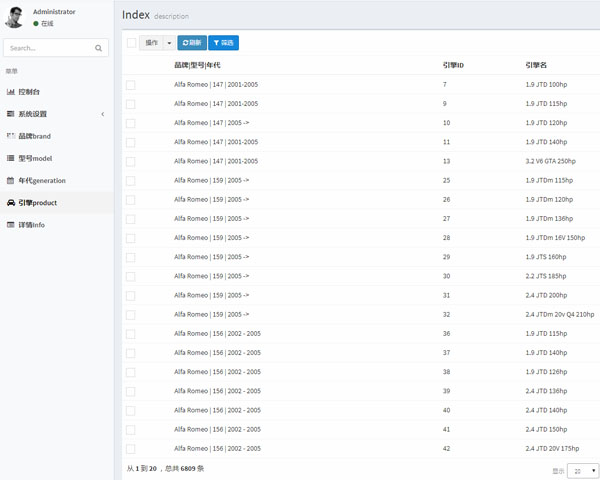
Task: Click the 引擎product car icon
Action: click(x=11, y=203)
